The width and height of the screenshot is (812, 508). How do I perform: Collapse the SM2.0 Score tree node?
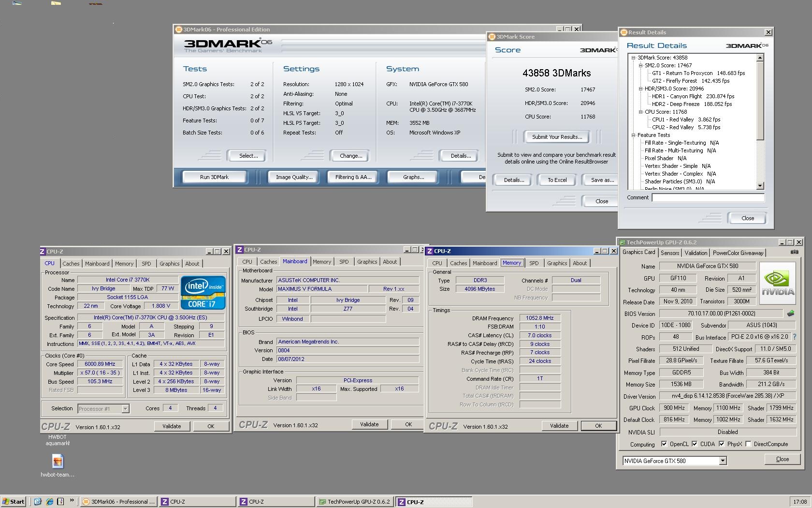(x=640, y=65)
